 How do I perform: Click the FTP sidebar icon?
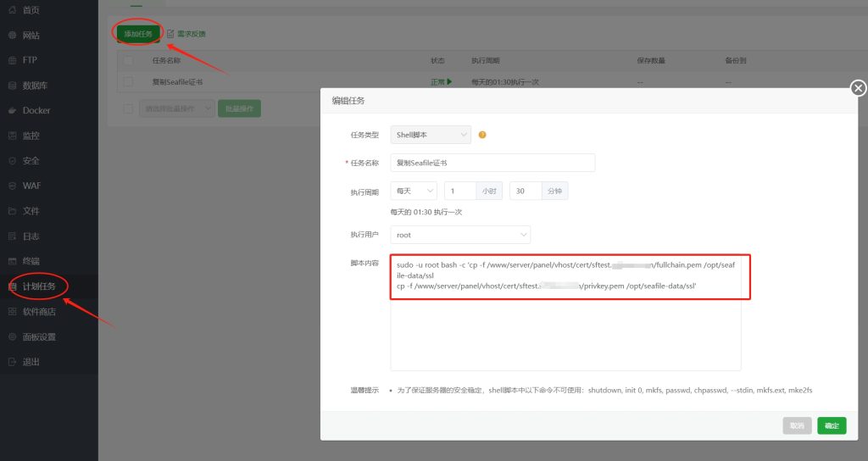pyautogui.click(x=12, y=60)
